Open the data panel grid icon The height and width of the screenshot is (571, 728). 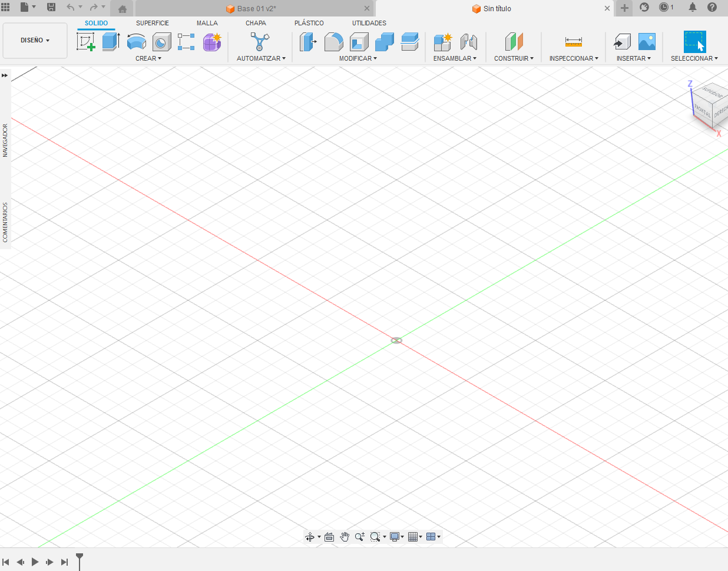click(x=6, y=7)
